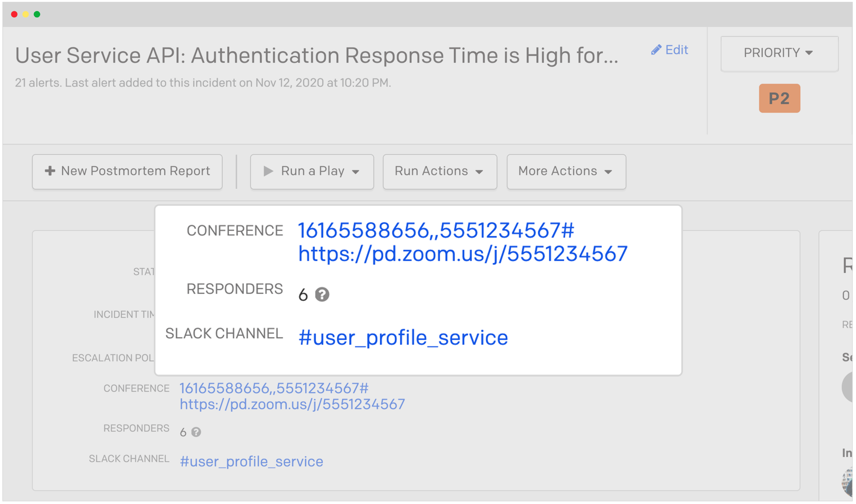
Task: Dial the conference number 16165588656,,5551234567#
Action: coord(436,230)
